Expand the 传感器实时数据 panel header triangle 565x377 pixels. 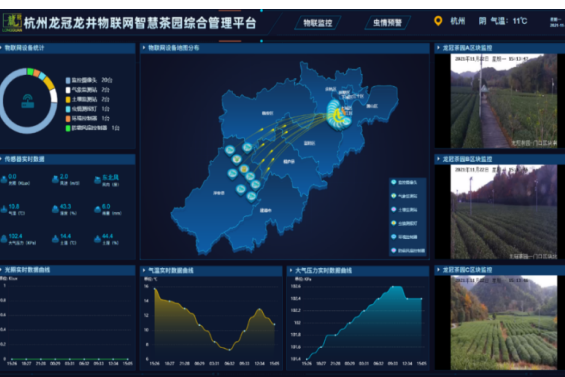coord(1,159)
